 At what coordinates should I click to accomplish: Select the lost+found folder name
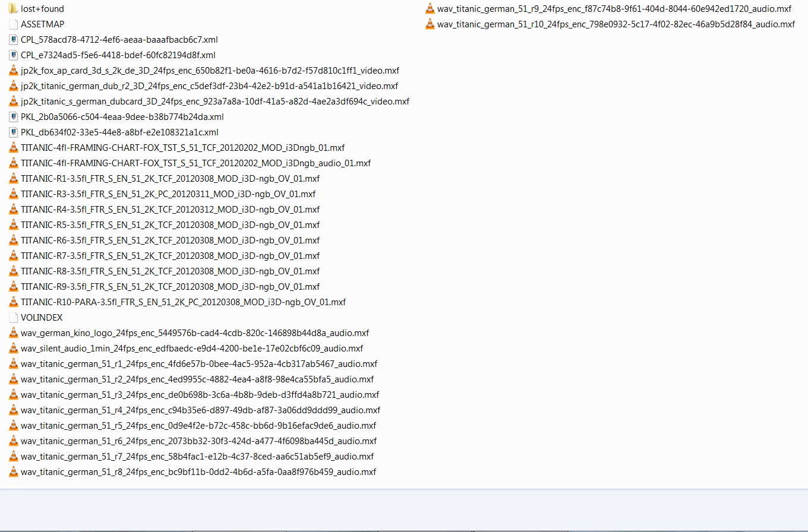tap(42, 9)
